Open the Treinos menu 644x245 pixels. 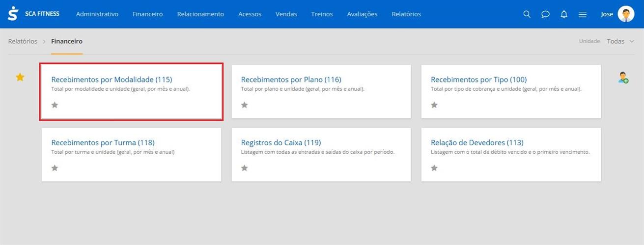click(322, 14)
